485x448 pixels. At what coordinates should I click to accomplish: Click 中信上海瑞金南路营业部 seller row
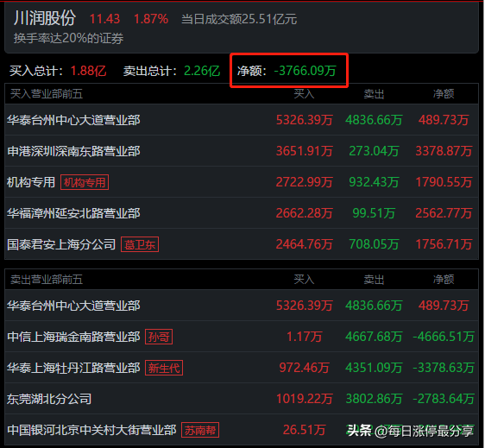coord(242,337)
